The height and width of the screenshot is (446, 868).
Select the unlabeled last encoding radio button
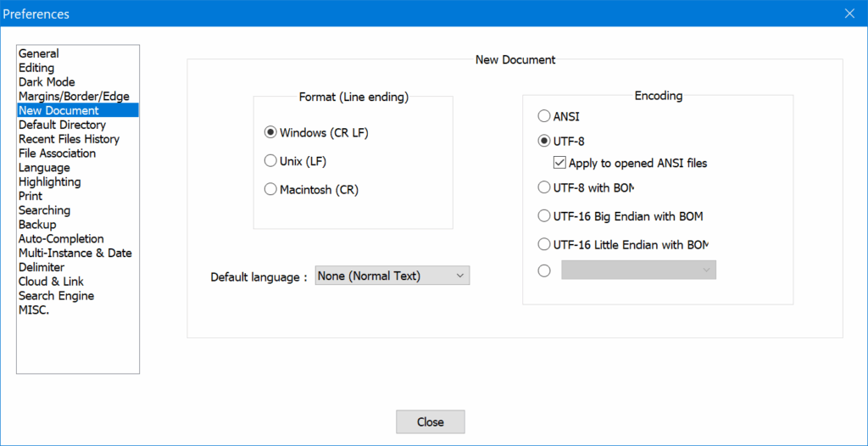(544, 270)
